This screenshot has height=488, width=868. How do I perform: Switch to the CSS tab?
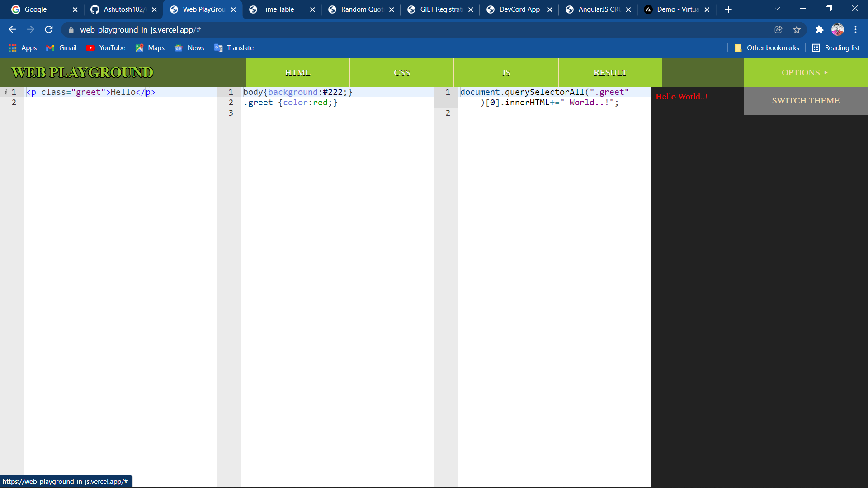(x=402, y=72)
